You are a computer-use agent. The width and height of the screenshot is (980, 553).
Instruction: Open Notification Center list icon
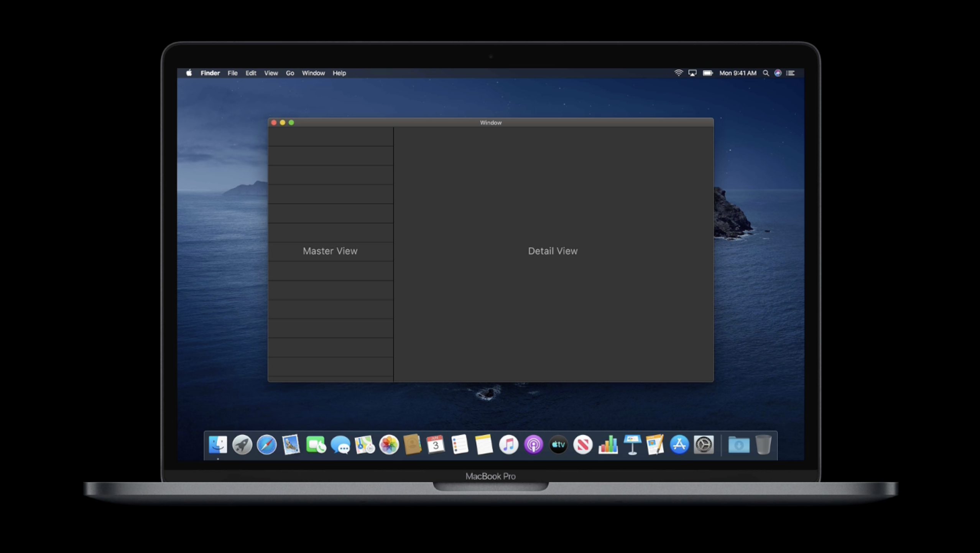tap(791, 73)
